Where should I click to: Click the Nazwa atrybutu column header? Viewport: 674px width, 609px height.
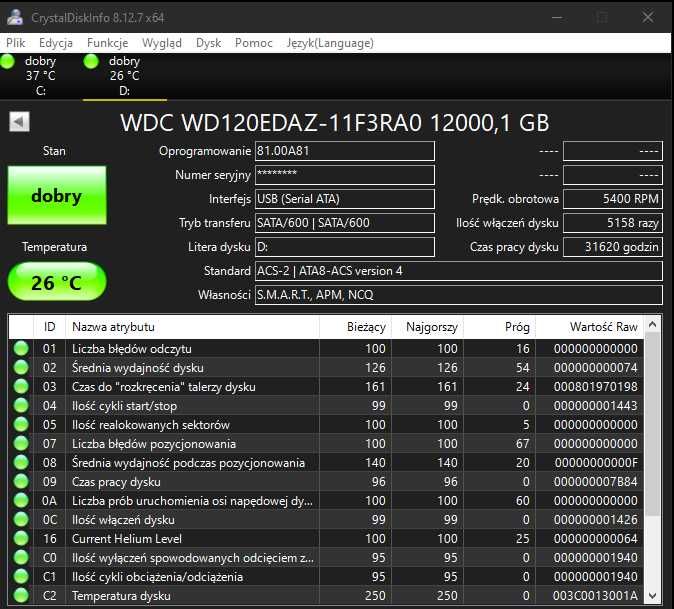coord(192,327)
